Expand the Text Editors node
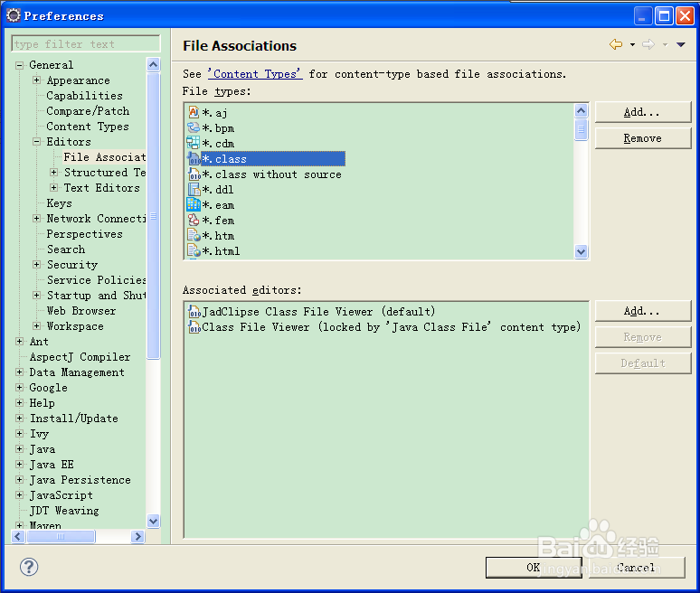This screenshot has width=700, height=593. click(x=53, y=187)
